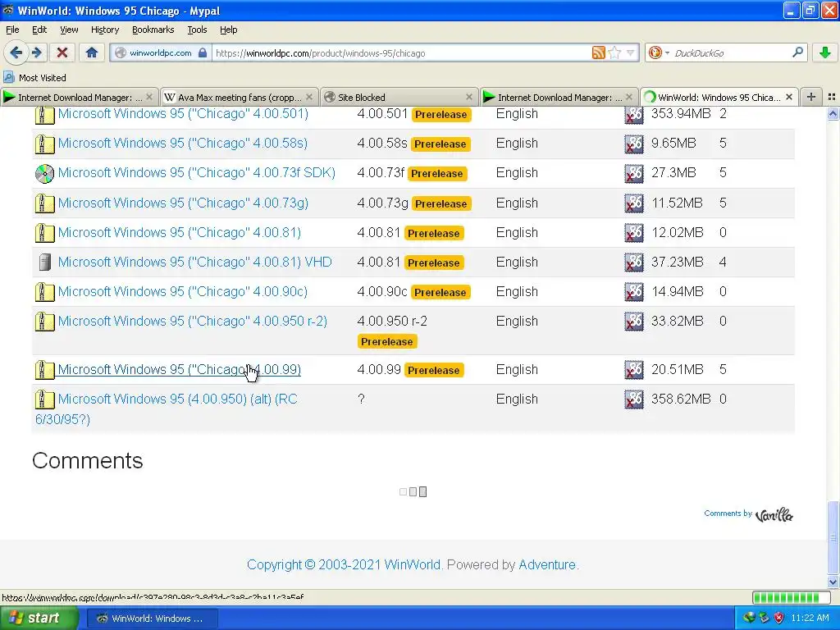
Task: Click the CD disc icon for 4.00.73f SDK
Action: [x=45, y=174]
